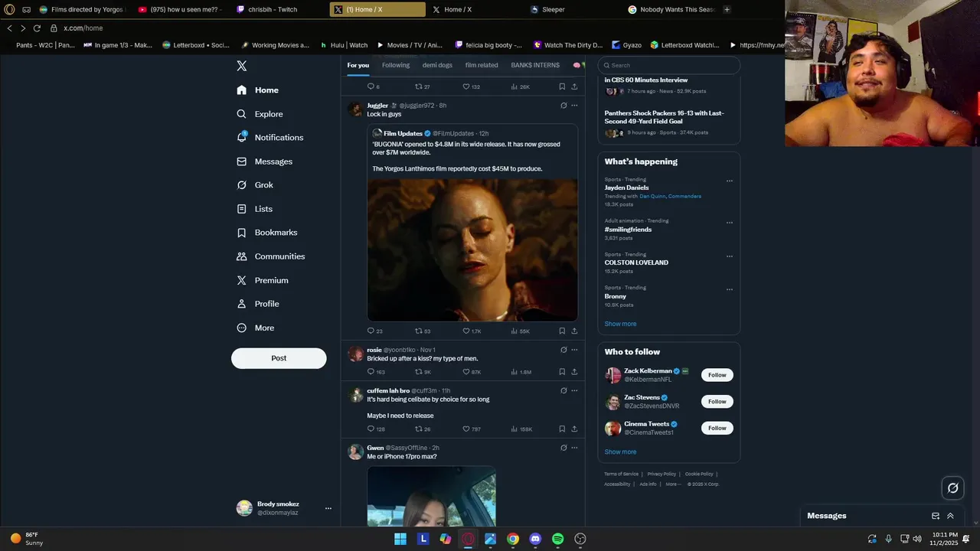This screenshot has width=980, height=551.
Task: Reply to cuffem lah bro's post
Action: (376, 429)
